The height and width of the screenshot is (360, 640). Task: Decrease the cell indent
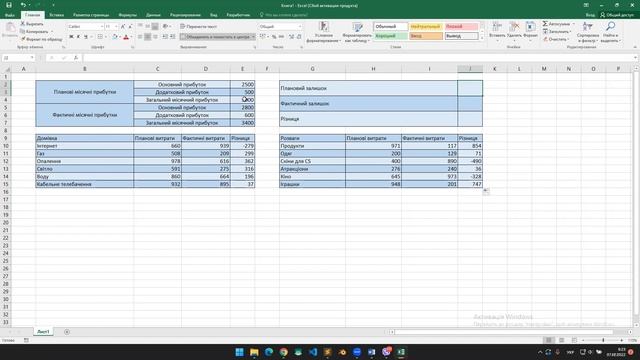(165, 37)
